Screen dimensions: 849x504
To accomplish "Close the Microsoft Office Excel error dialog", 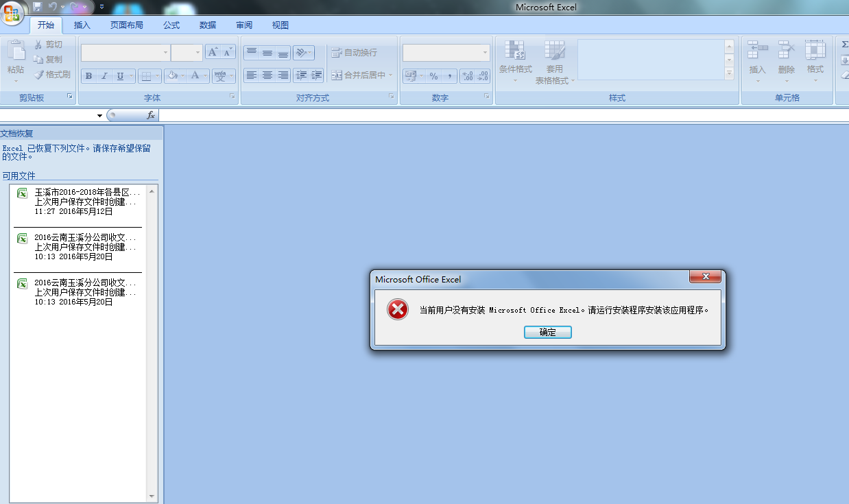I will 705,276.
